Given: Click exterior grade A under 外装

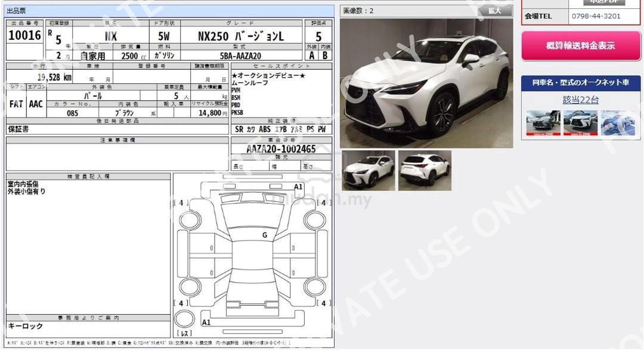Looking at the screenshot, I should pyautogui.click(x=312, y=55).
